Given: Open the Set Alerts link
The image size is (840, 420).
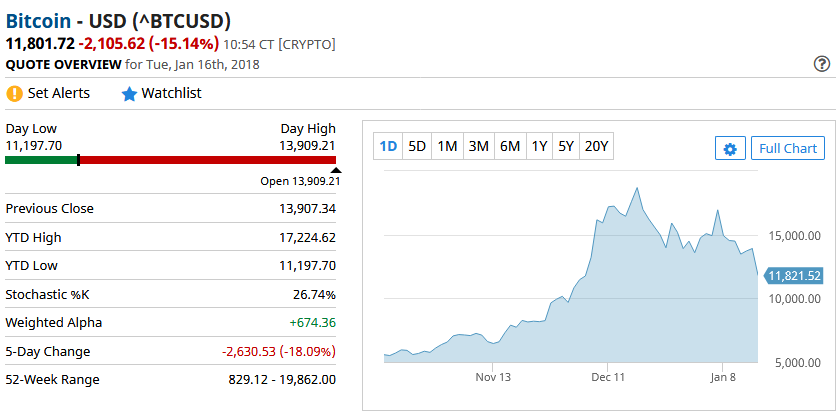Looking at the screenshot, I should click(58, 93).
